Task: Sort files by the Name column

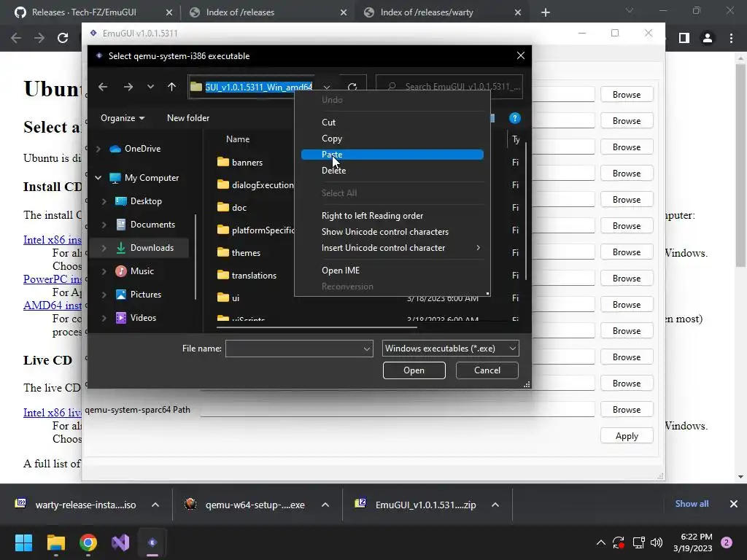Action: [238, 139]
